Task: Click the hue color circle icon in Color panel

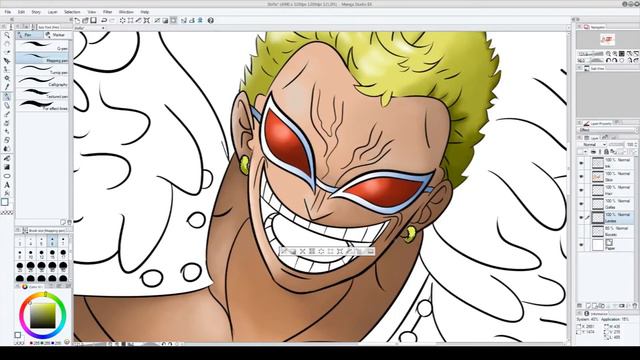Action: click(x=25, y=287)
